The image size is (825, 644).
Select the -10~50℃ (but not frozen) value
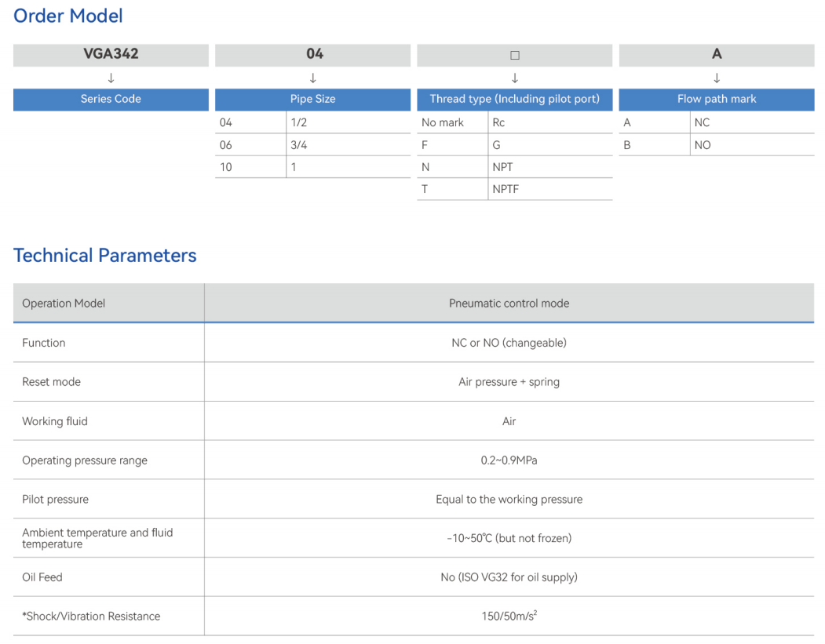[x=509, y=538]
